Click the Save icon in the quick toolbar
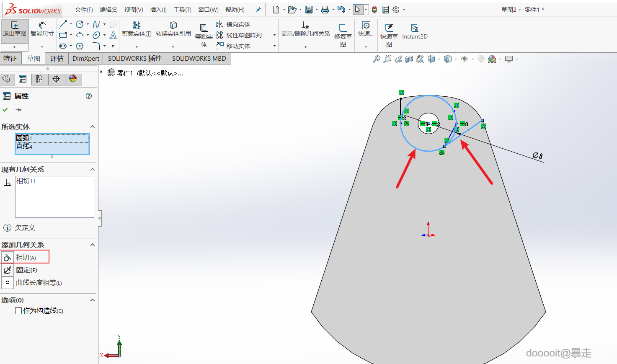Image resolution: width=617 pixels, height=364 pixels. tap(309, 10)
